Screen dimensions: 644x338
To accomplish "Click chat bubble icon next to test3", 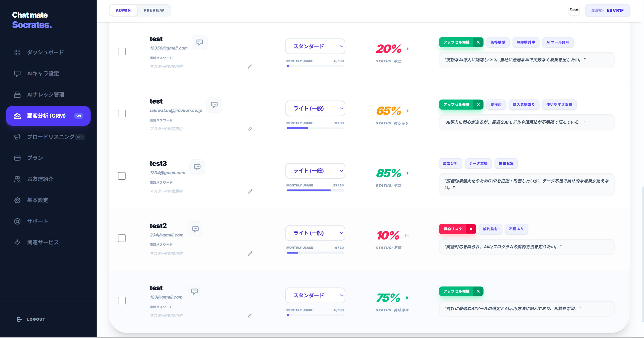I will (x=197, y=167).
